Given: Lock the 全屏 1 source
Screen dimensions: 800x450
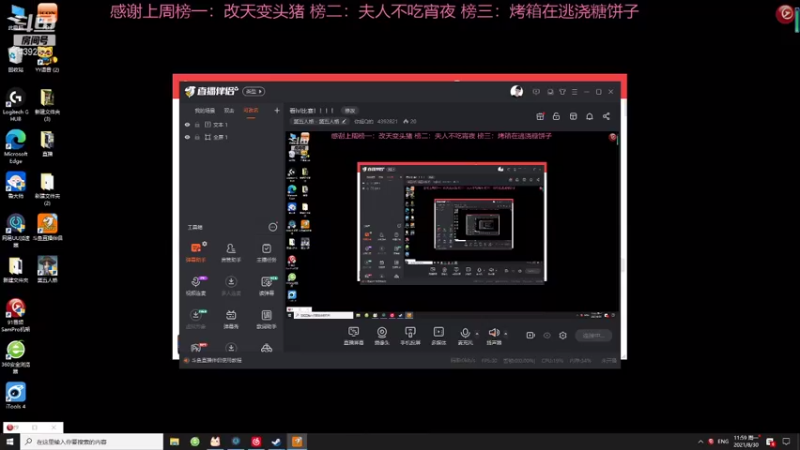Looking at the screenshot, I should click(197, 137).
